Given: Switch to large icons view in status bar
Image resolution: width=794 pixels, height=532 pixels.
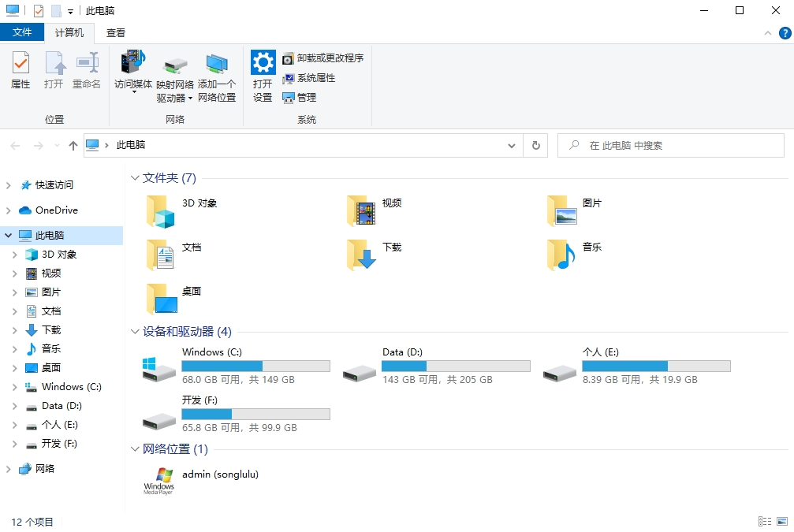Looking at the screenshot, I should click(782, 522).
